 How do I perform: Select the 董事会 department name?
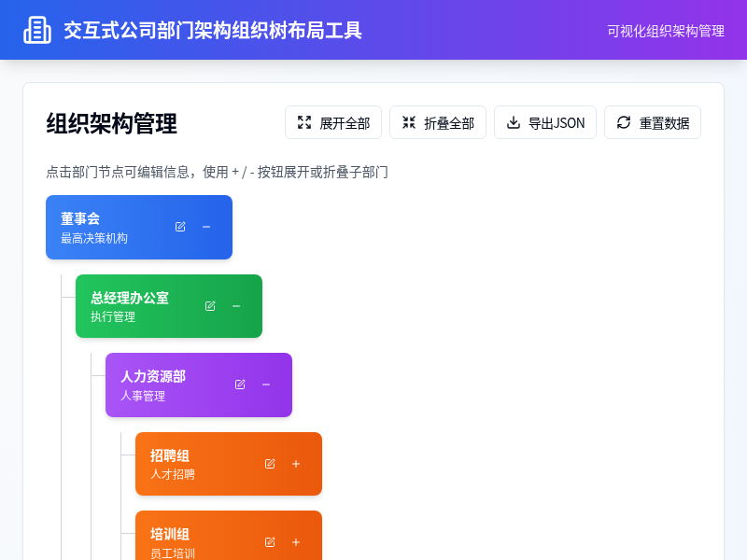click(80, 218)
